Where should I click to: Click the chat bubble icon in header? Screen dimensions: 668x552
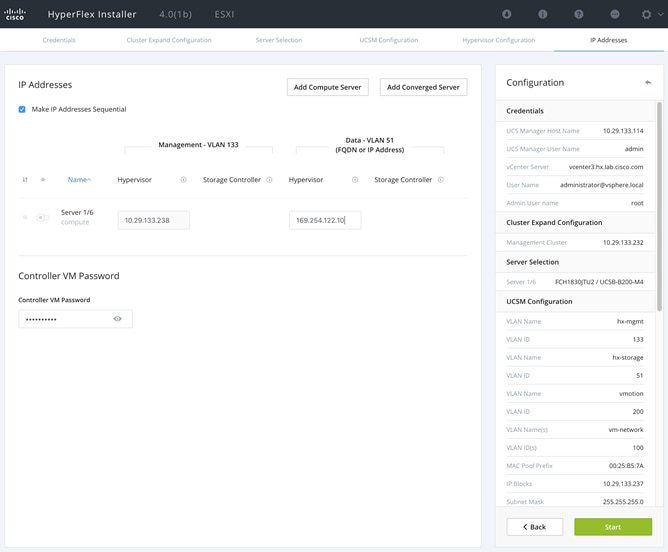615,14
